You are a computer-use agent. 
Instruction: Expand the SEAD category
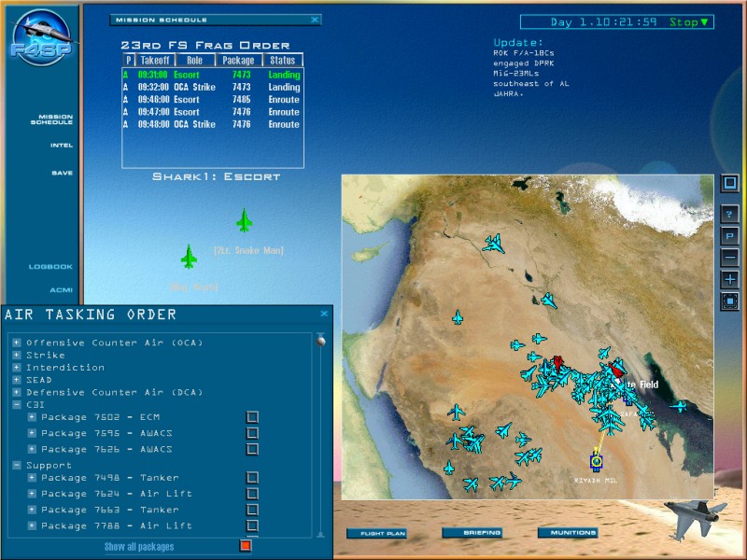[x=17, y=380]
